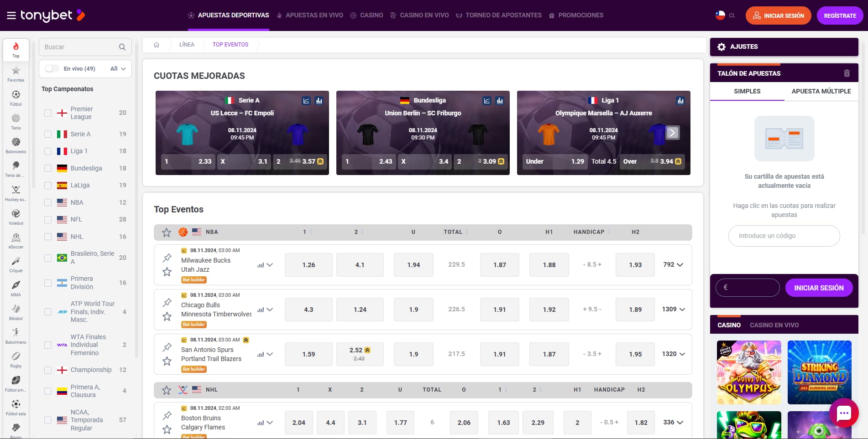Check the Bundesliga checkbox
Viewport: 868px width, 439px height.
tap(48, 168)
